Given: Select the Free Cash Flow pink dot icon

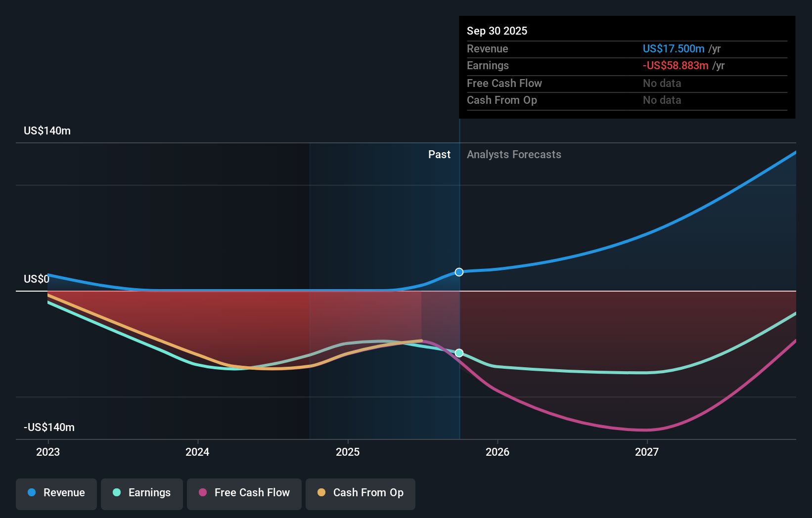Looking at the screenshot, I should [x=202, y=493].
